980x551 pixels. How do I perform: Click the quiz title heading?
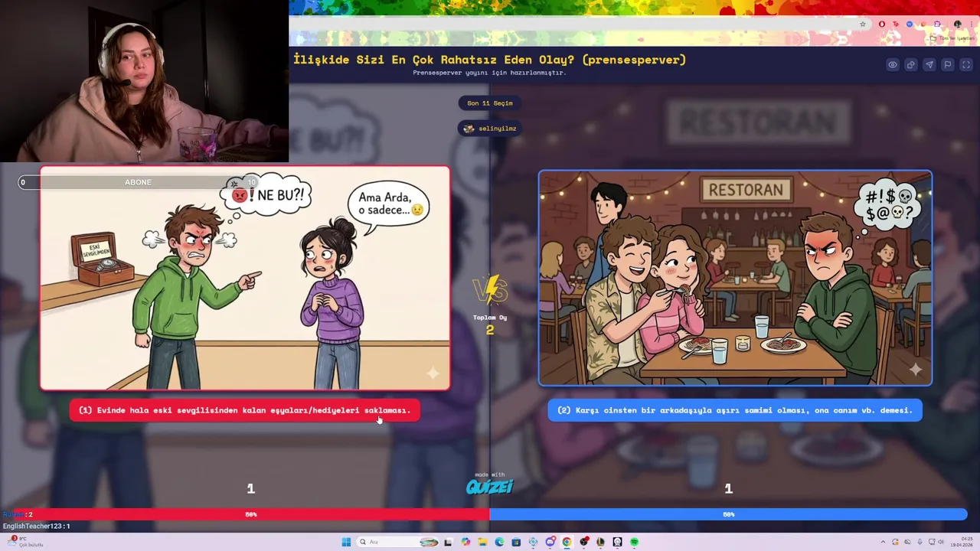[490, 60]
